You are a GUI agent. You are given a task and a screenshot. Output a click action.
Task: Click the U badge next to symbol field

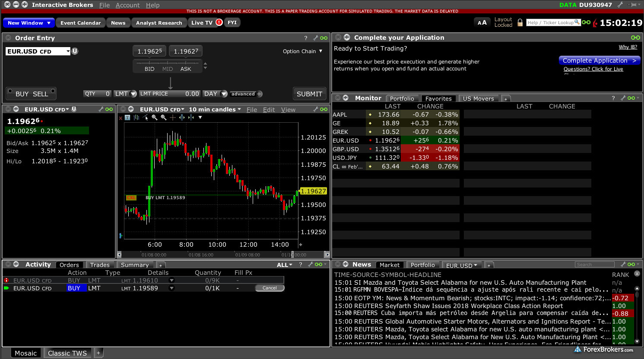75,51
